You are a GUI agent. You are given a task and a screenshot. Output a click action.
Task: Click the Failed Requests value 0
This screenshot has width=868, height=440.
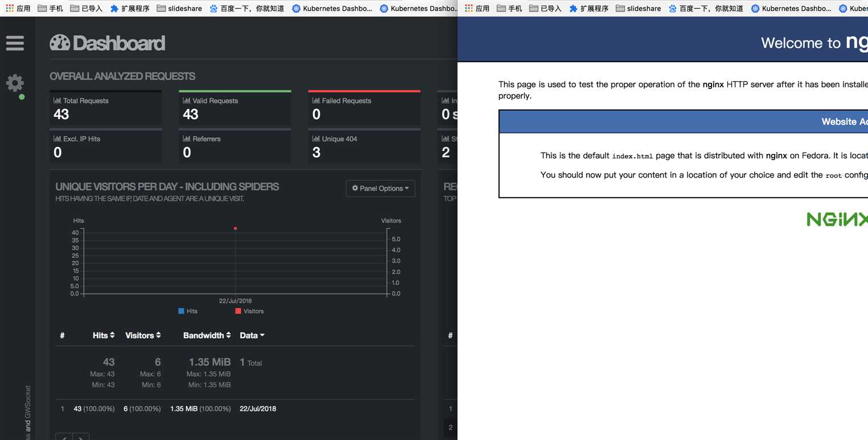[x=316, y=114]
